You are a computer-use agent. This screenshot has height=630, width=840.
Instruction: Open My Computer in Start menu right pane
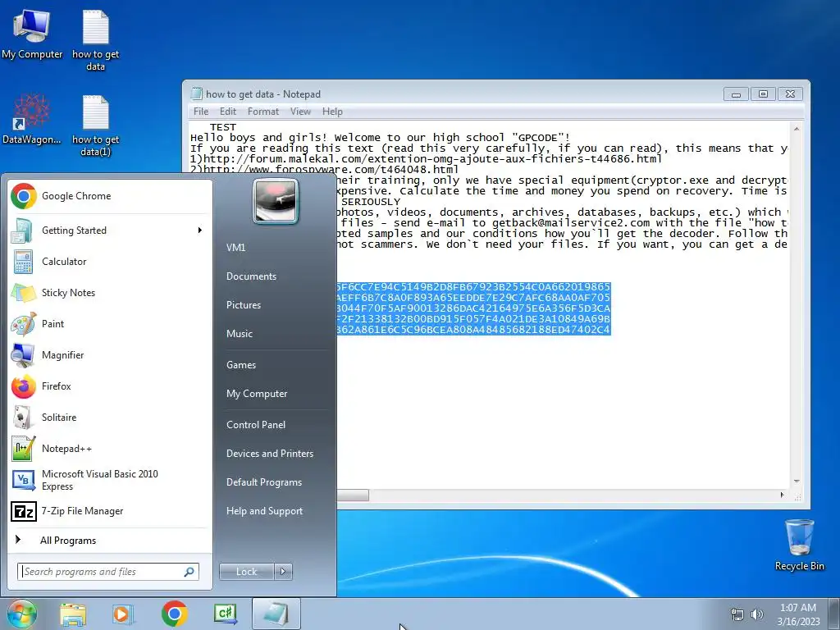coord(257,394)
